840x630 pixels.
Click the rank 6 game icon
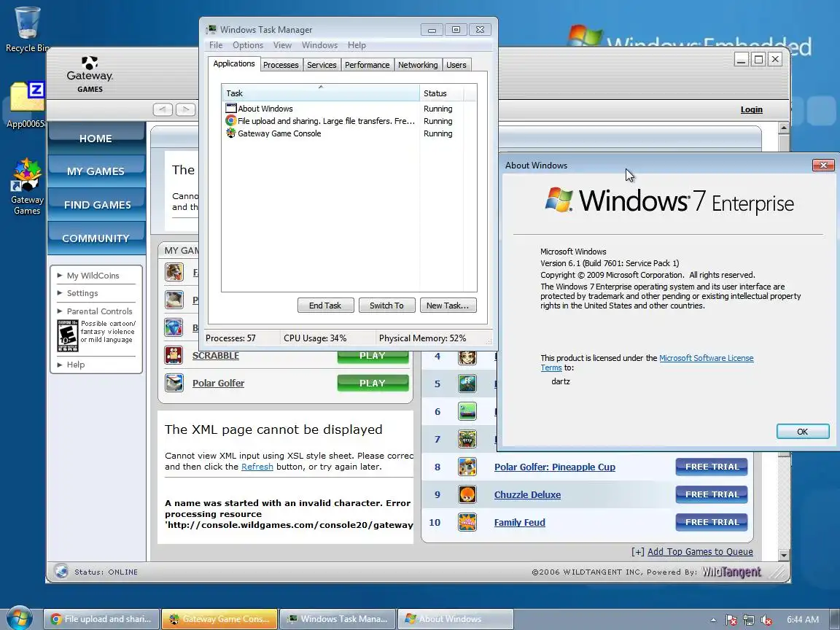(x=467, y=411)
